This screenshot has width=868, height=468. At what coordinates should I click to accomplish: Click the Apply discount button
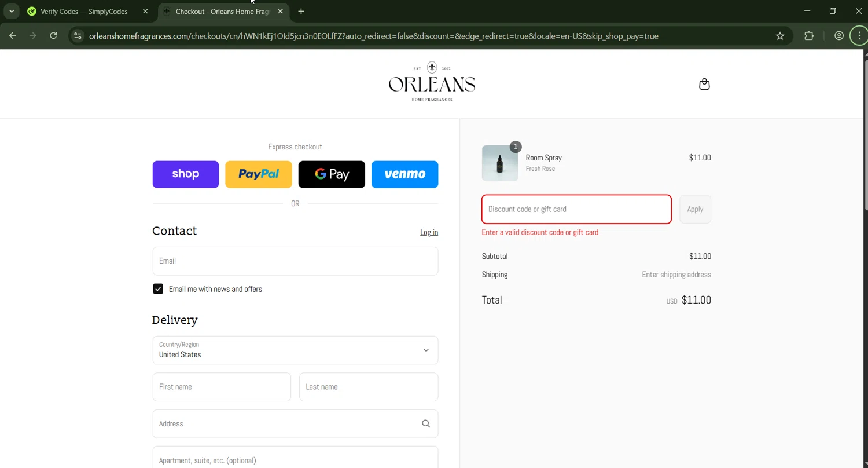[695, 209]
